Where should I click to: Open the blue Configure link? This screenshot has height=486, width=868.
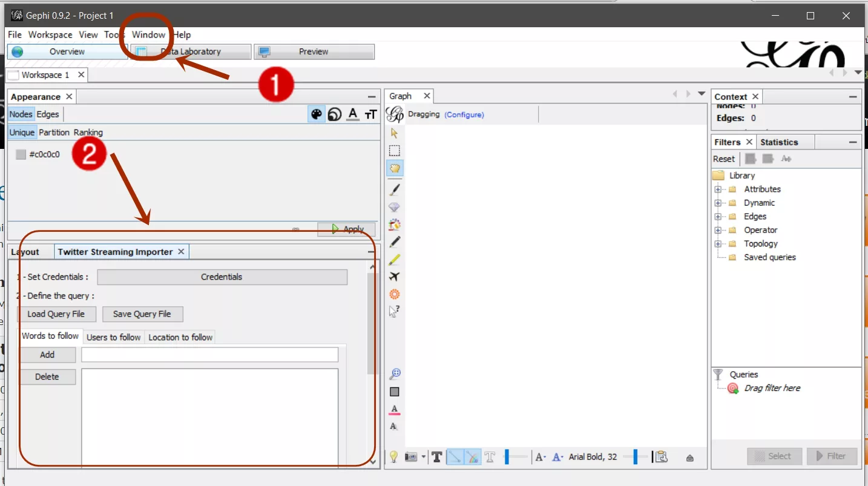tap(464, 114)
